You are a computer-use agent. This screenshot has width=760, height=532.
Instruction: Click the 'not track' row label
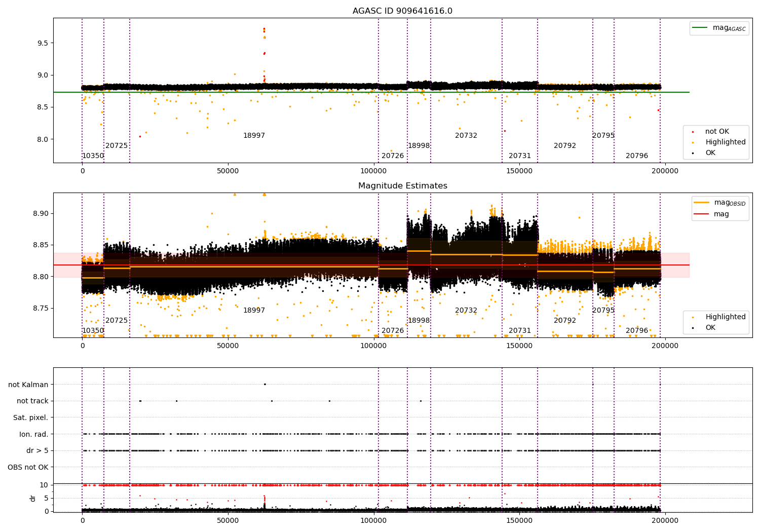32,401
